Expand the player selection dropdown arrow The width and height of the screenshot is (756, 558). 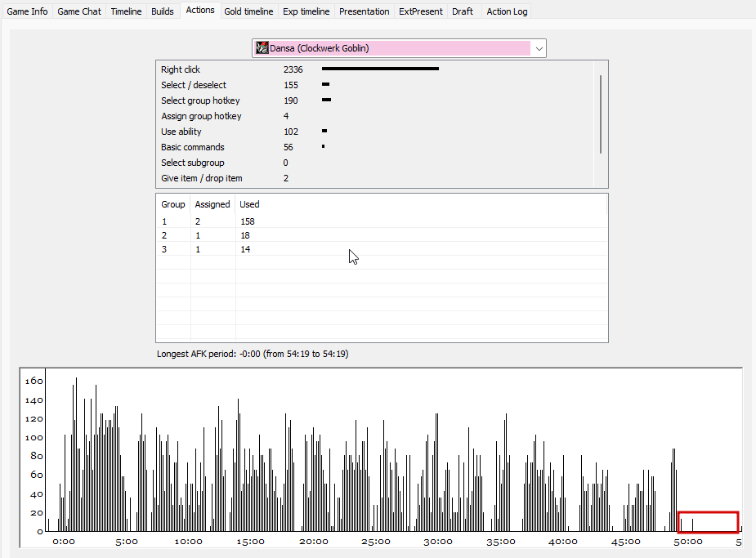click(539, 49)
